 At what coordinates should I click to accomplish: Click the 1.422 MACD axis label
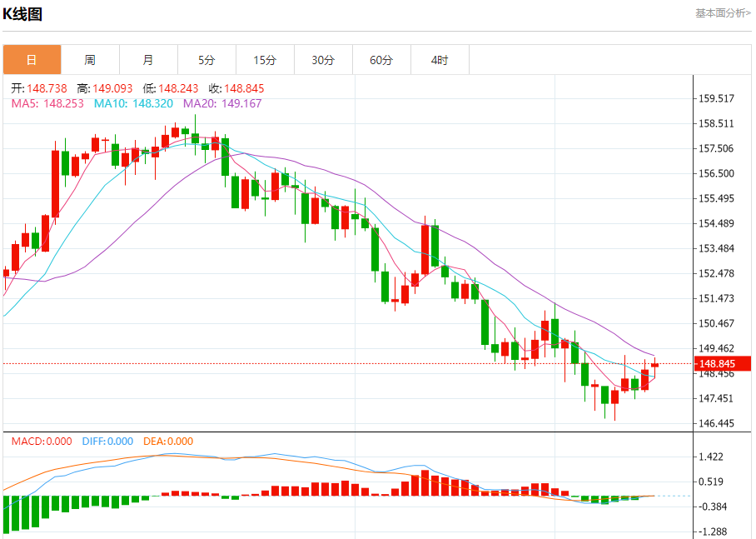[711, 457]
